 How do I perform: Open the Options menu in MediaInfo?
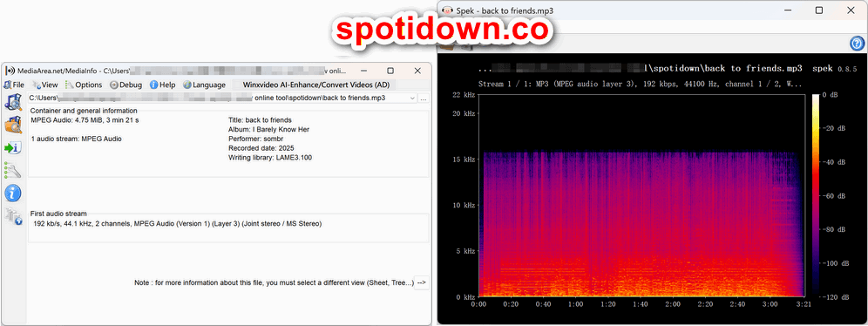(x=84, y=85)
